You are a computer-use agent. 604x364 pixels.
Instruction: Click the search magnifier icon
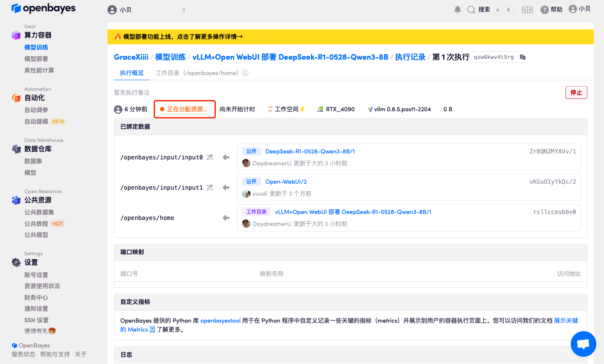tap(471, 10)
